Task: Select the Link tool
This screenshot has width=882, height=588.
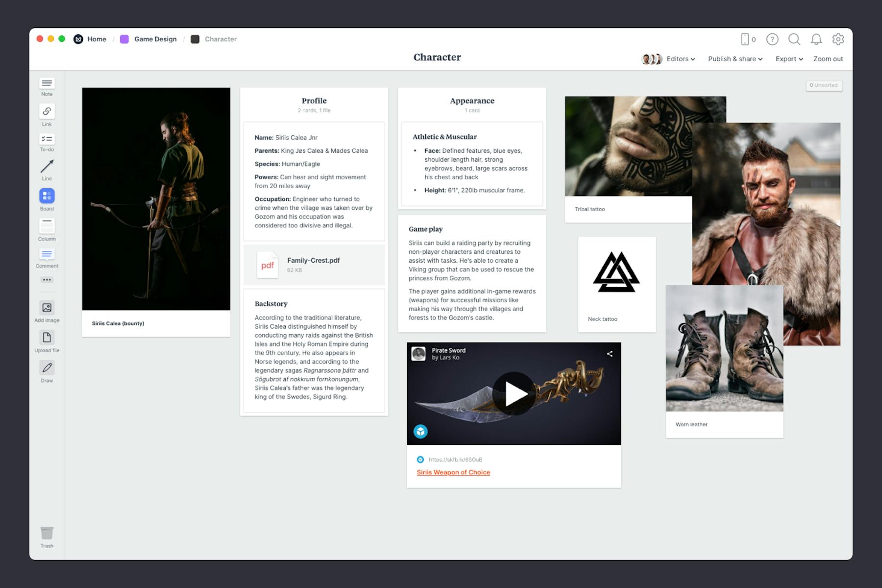Action: click(47, 112)
